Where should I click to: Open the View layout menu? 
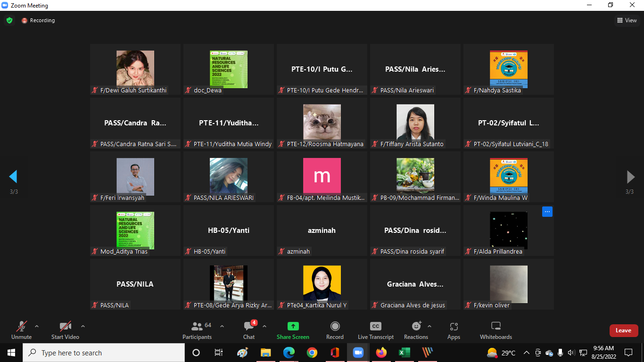(627, 20)
